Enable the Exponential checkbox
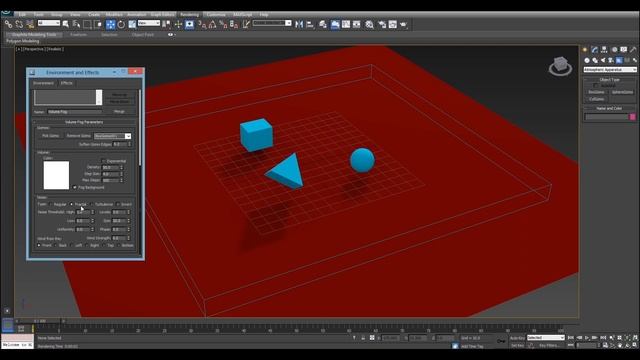 pyautogui.click(x=104, y=161)
